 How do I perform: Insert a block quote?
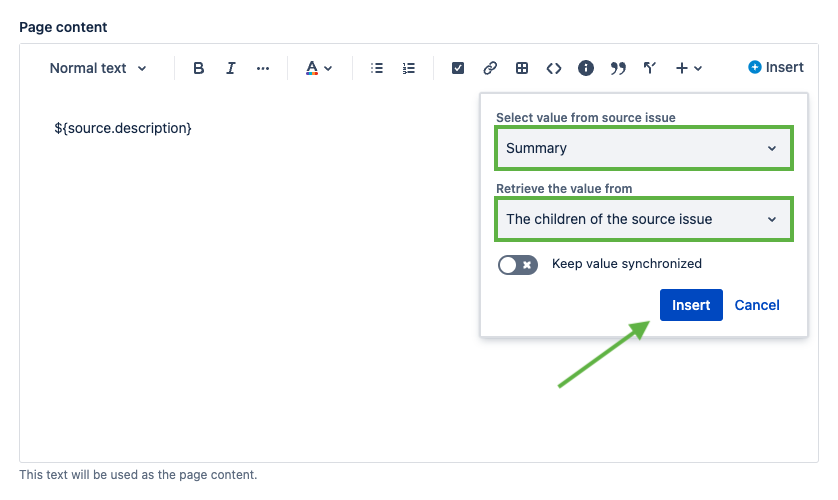618,68
